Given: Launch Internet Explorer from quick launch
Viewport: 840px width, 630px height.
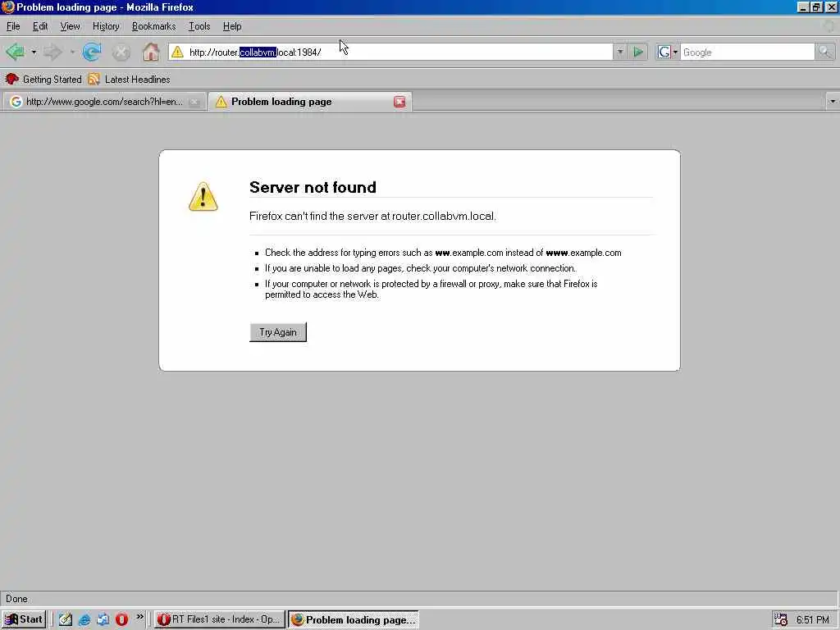Looking at the screenshot, I should point(84,619).
